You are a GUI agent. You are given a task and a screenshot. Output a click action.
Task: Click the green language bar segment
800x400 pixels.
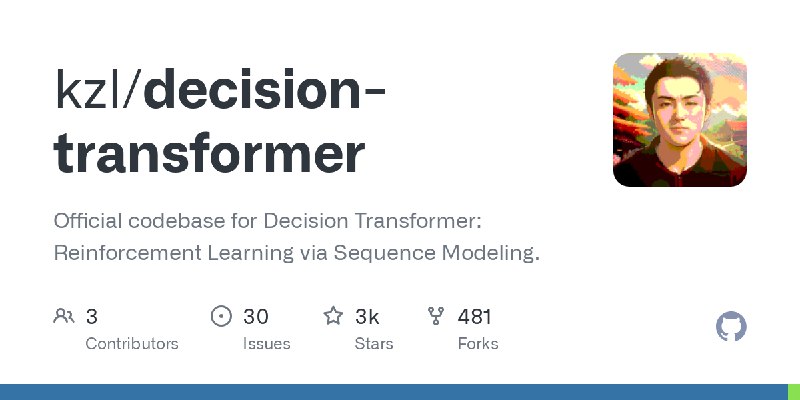[794, 392]
